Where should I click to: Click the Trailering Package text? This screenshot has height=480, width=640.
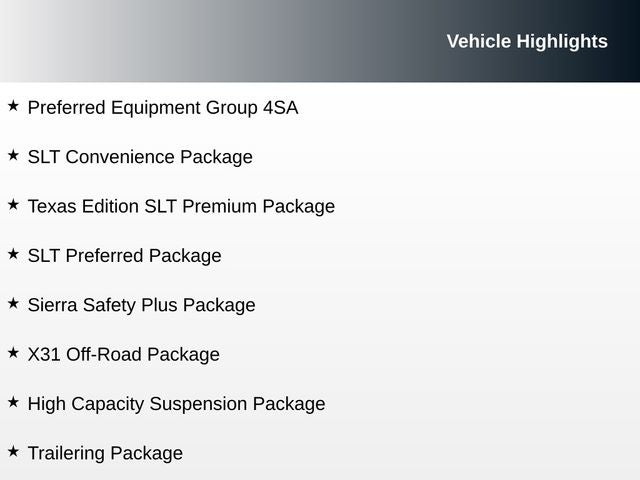[105, 454]
